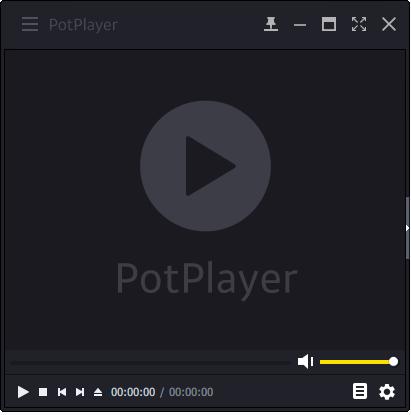
Task: Start playback with the small play button
Action: coord(23,392)
